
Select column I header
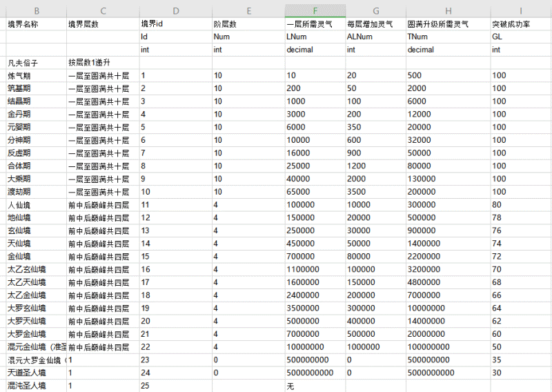(521, 11)
